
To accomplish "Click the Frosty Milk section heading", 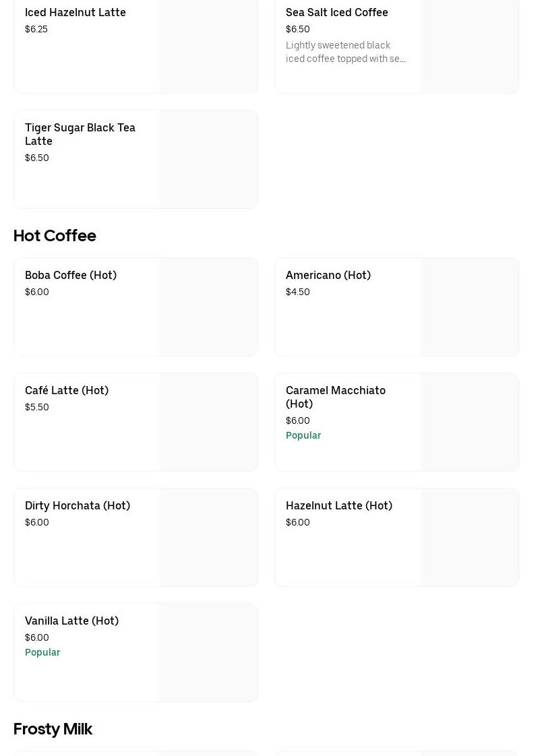I will tap(53, 729).
